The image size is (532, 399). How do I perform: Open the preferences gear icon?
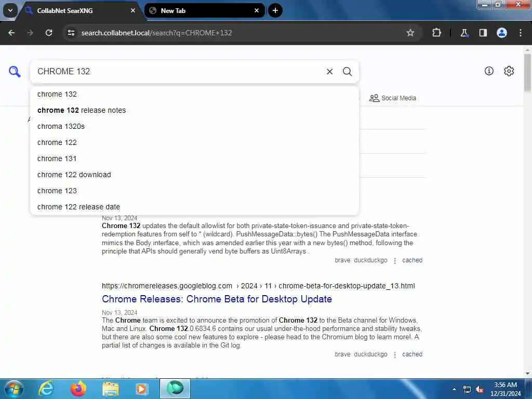tap(509, 71)
